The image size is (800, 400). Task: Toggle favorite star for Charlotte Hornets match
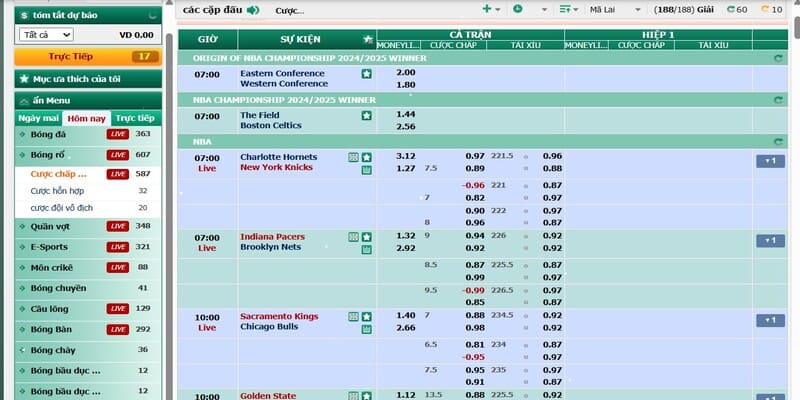click(366, 158)
